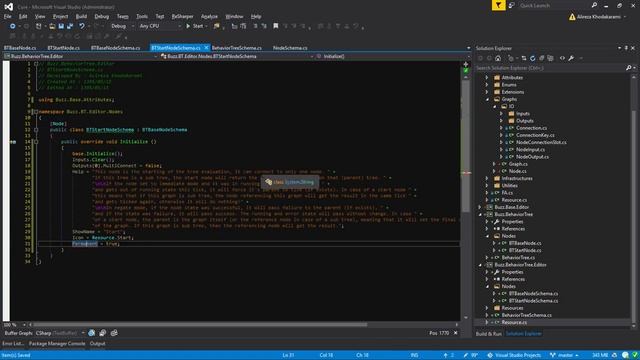Open the ReSharper menu
This screenshot has width=640, height=360.
tap(182, 17)
